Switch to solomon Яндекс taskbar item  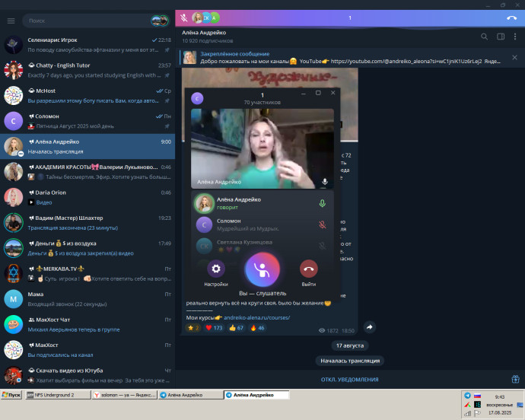pyautogui.click(x=124, y=395)
